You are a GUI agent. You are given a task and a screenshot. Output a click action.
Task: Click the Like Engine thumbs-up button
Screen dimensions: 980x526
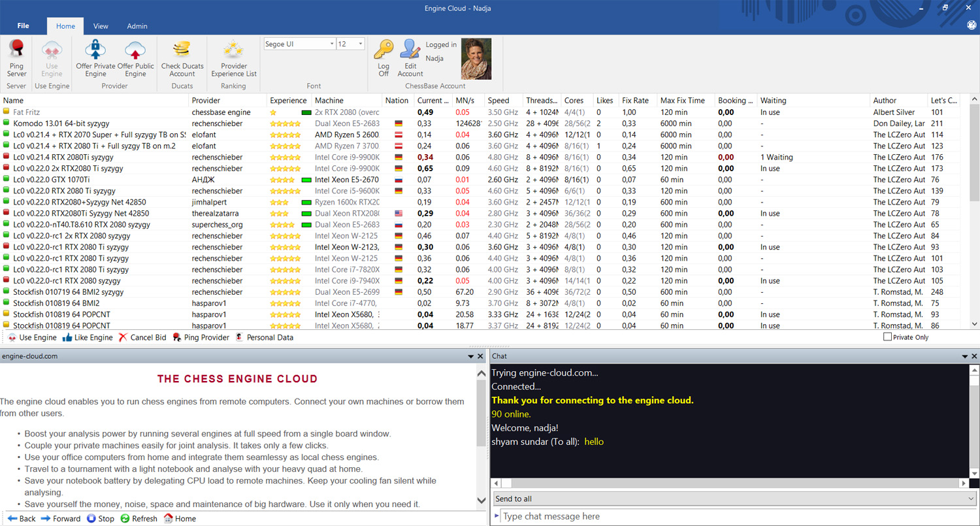(x=87, y=338)
